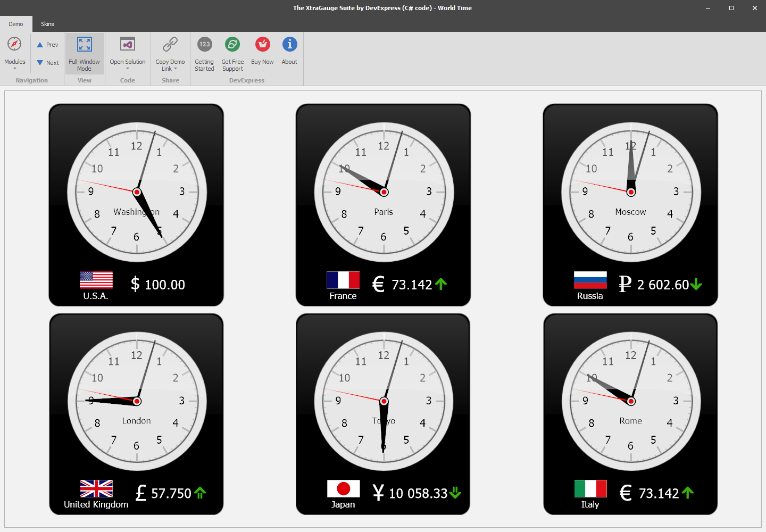Click the Full-Window Mode expand icon

[x=84, y=44]
